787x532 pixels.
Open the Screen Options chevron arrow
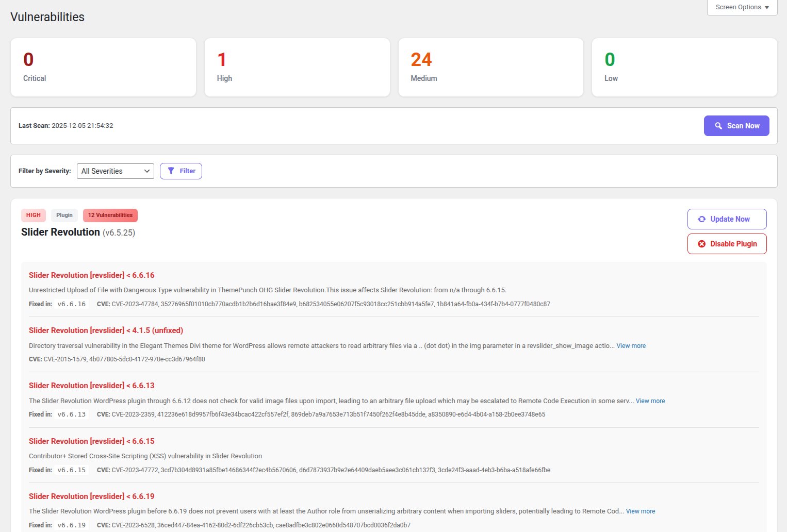pos(767,7)
